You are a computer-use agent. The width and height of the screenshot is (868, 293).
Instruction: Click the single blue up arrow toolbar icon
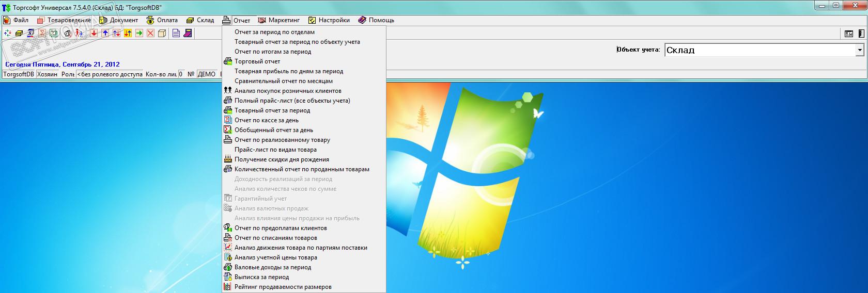coord(105,33)
